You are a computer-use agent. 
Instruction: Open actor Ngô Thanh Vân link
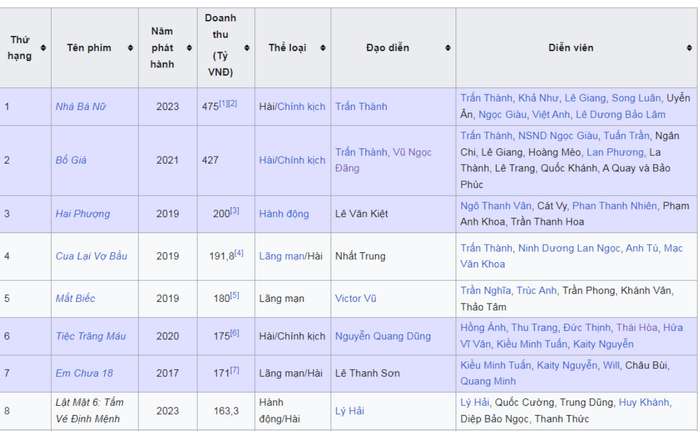496,206
